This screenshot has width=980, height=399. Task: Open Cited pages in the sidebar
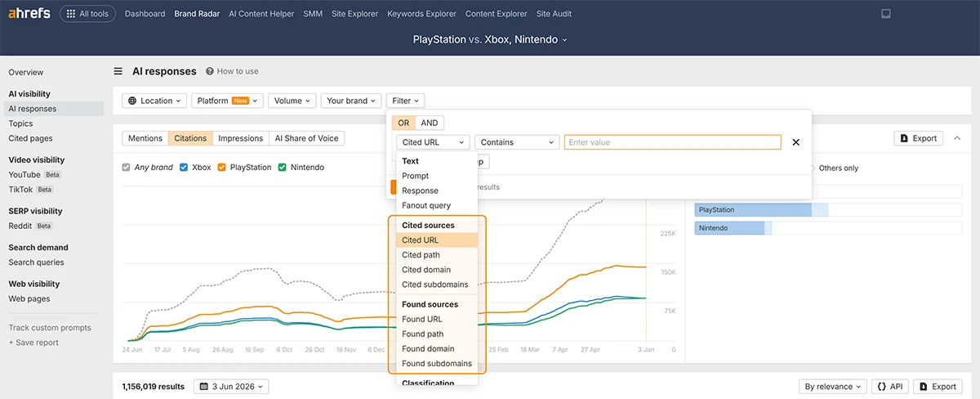pyautogui.click(x=30, y=138)
